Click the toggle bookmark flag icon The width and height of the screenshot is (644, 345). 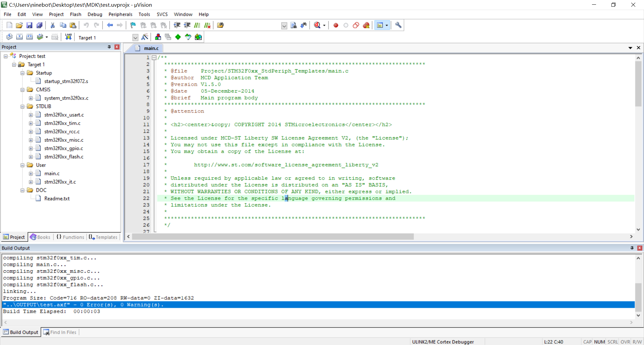point(133,25)
